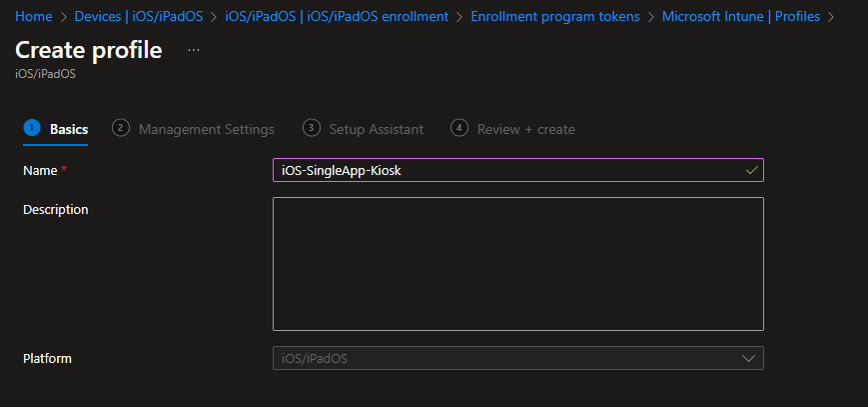
Task: Go to the Setup Assistant tab label
Action: coord(376,129)
